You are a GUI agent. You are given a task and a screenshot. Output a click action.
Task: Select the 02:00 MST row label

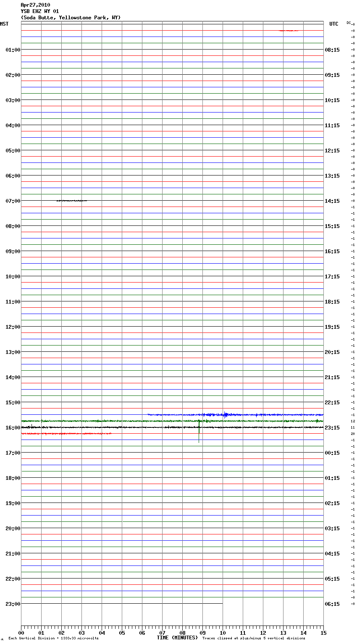pyautogui.click(x=13, y=75)
